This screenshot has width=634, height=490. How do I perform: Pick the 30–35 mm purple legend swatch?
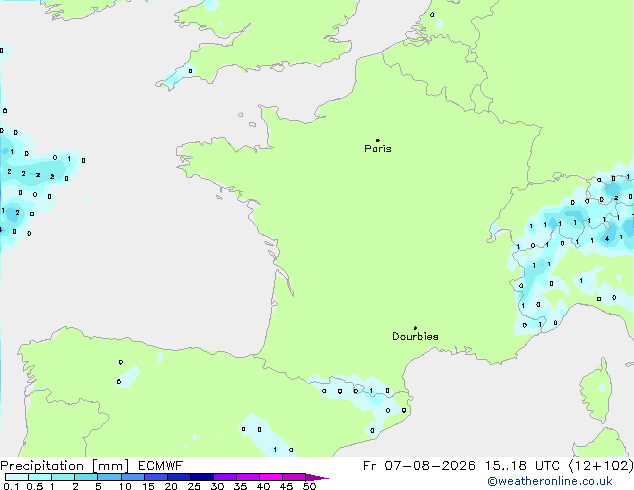(x=225, y=477)
